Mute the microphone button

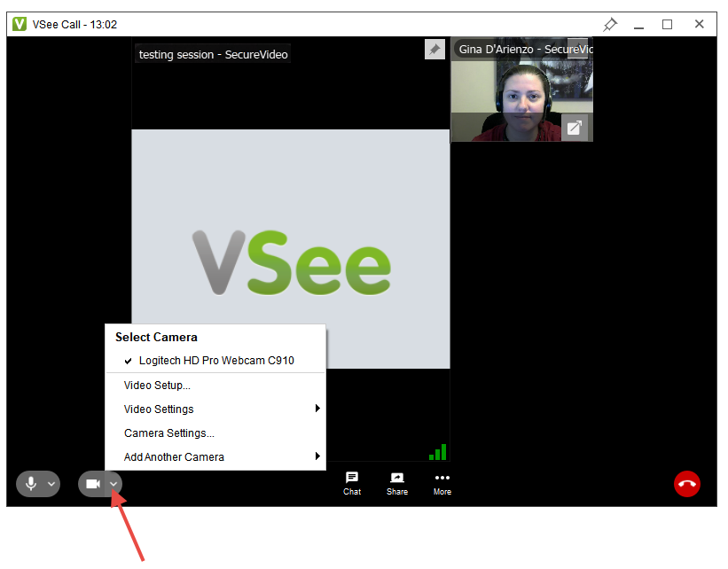31,484
